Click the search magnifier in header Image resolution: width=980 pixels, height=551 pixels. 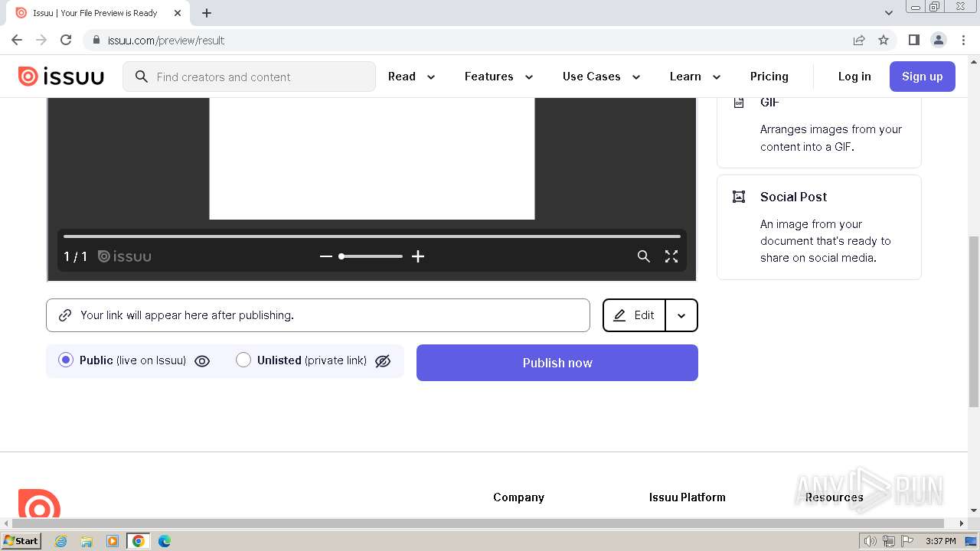point(141,77)
